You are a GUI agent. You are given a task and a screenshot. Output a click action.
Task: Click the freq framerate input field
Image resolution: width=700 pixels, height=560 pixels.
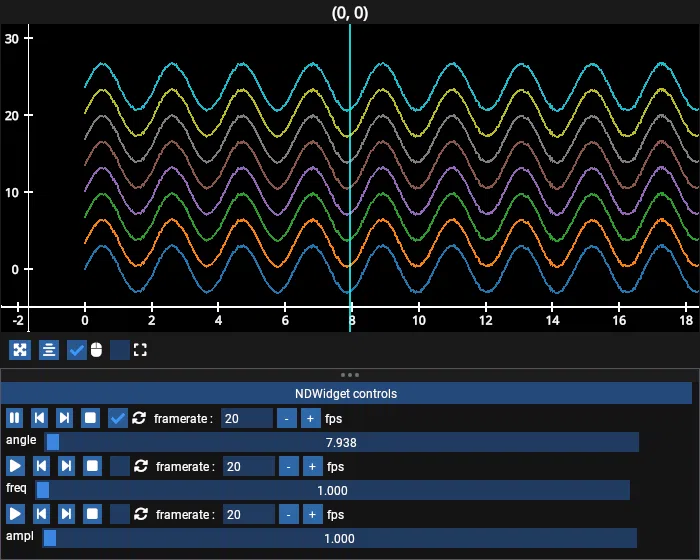point(249,466)
